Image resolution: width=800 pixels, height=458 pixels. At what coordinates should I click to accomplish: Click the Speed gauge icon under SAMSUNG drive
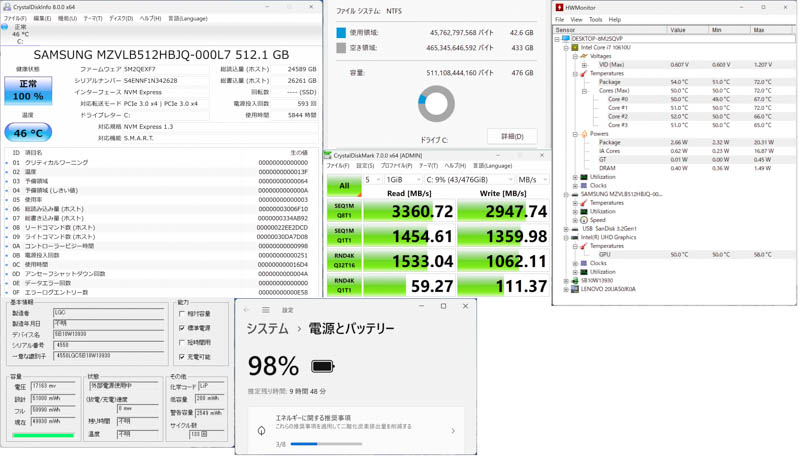(x=584, y=220)
